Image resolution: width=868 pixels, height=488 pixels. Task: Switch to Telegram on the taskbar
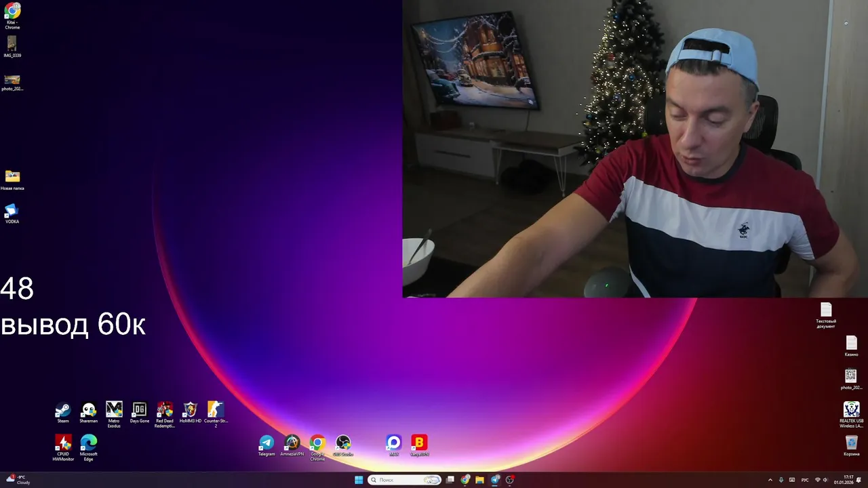495,480
